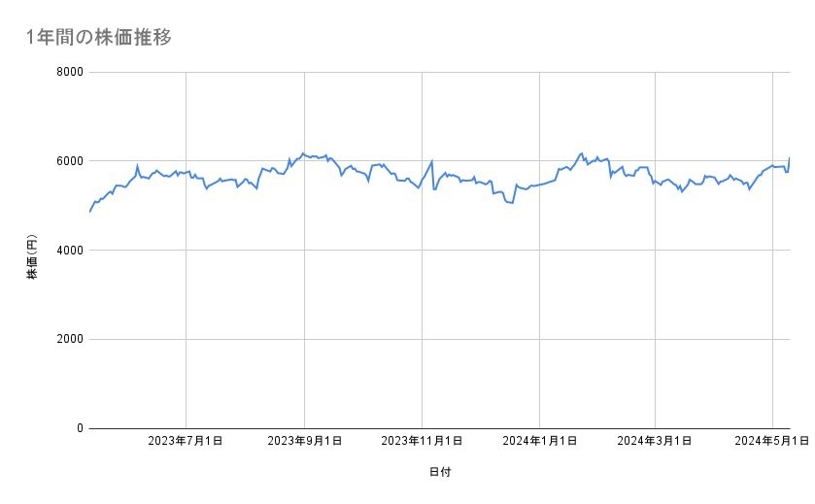This screenshot has height=504, width=815.
Task: Click the blue line's lowest dip in December 2023
Action: pos(512,204)
